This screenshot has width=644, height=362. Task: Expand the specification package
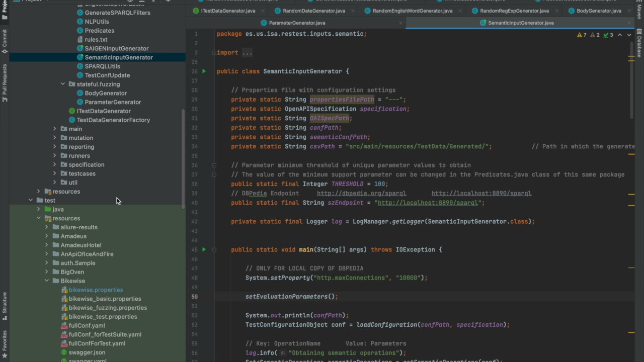click(55, 164)
